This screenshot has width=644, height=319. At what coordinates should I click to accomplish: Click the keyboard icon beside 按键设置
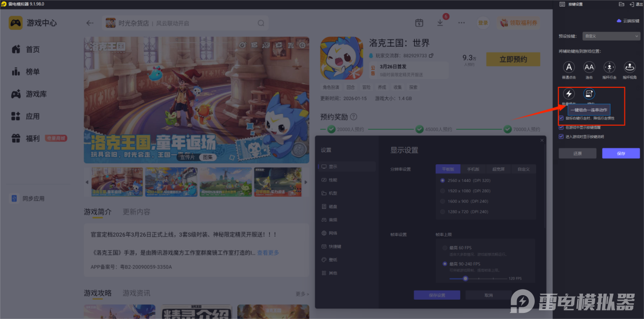pos(562,4)
